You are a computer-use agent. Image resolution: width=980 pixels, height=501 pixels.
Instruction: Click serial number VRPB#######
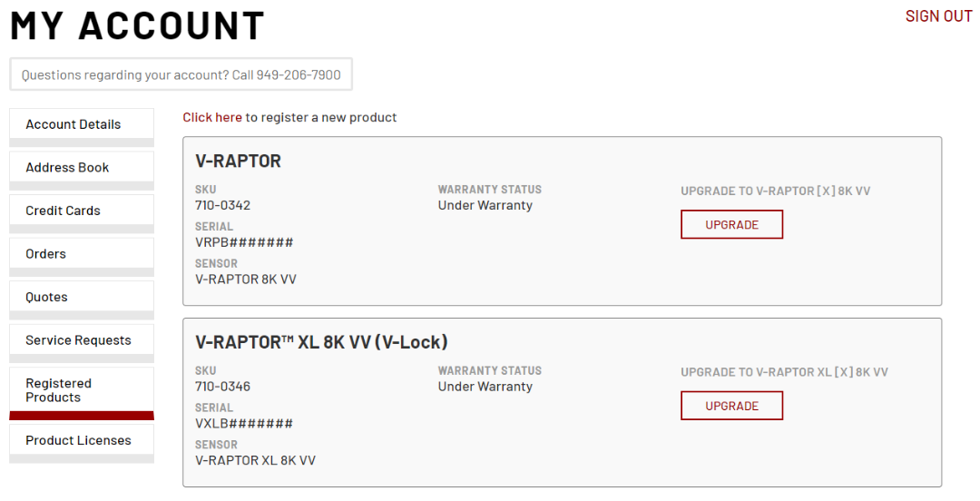(244, 242)
